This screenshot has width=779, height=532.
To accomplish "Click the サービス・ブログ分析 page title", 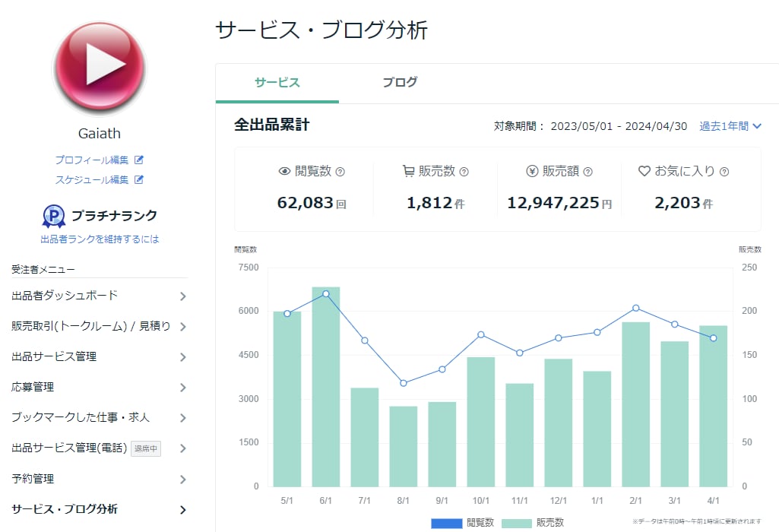I will click(321, 30).
